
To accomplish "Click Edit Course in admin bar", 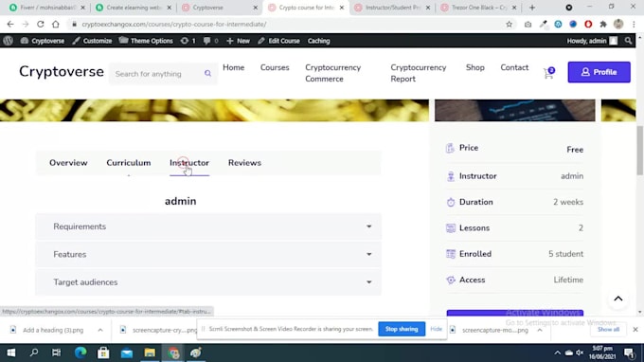I will tap(278, 41).
